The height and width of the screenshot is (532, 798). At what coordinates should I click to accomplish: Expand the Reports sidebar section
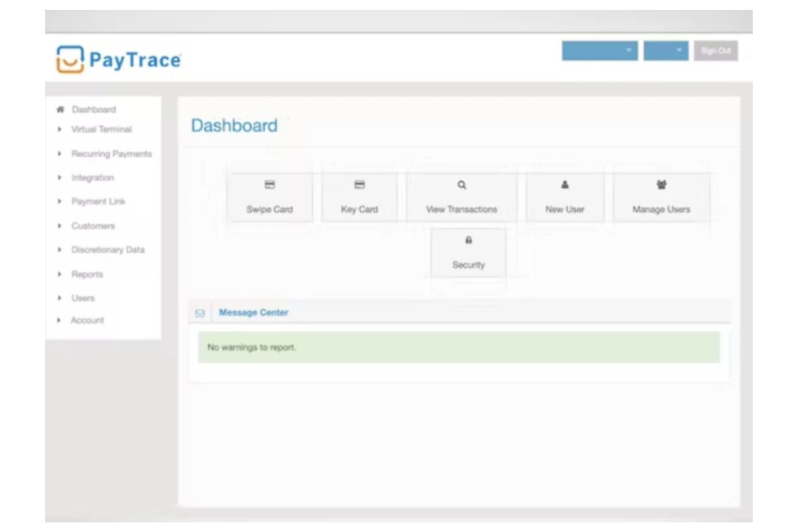88,274
